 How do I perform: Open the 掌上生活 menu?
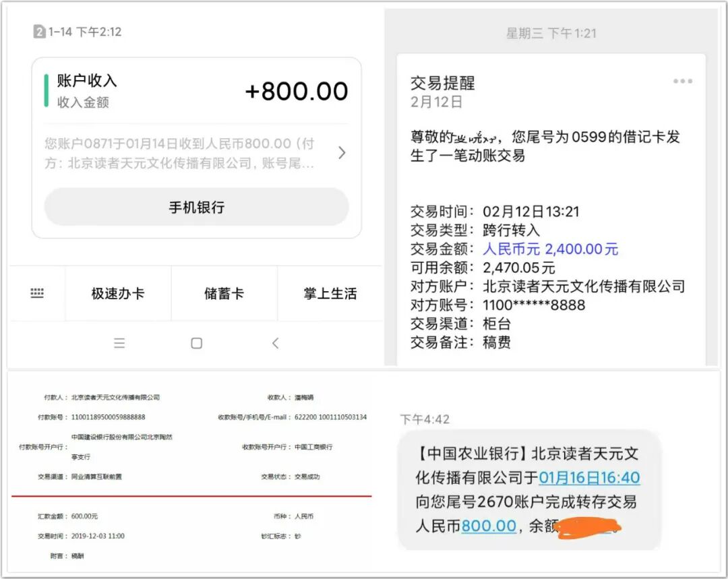pos(330,293)
